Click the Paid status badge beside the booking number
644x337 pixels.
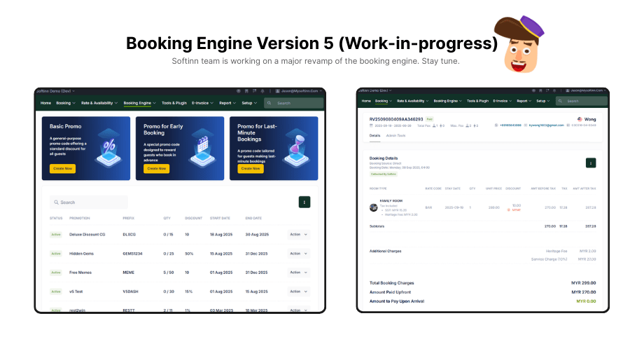(x=430, y=119)
